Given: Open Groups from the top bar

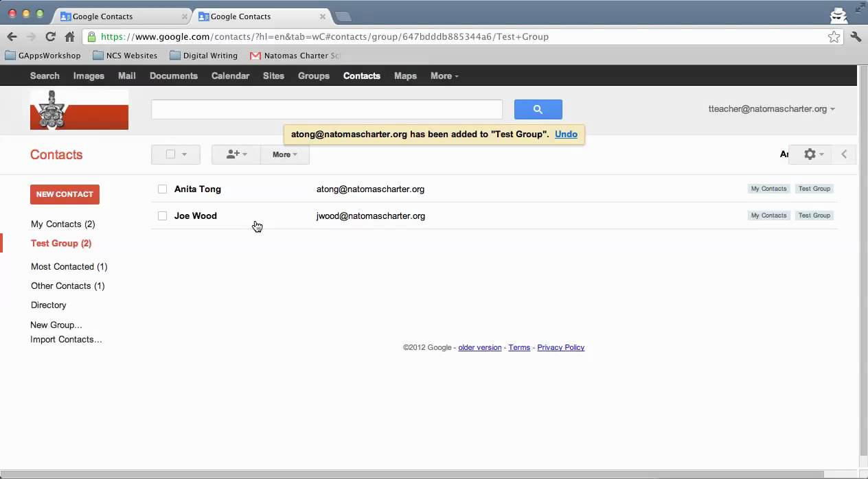Looking at the screenshot, I should 314,75.
